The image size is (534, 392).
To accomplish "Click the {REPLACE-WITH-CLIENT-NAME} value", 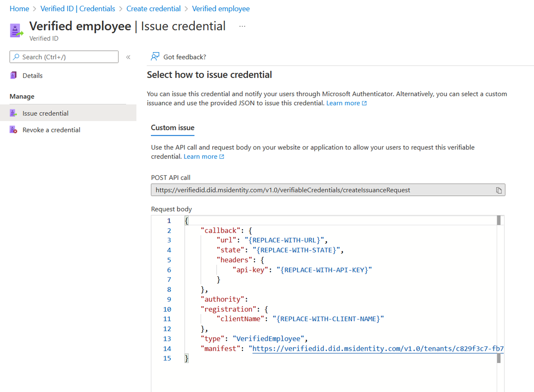I will [328, 319].
